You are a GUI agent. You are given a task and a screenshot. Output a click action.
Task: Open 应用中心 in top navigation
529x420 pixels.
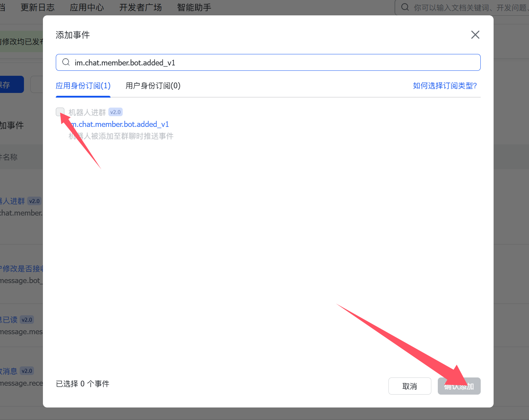click(x=87, y=8)
